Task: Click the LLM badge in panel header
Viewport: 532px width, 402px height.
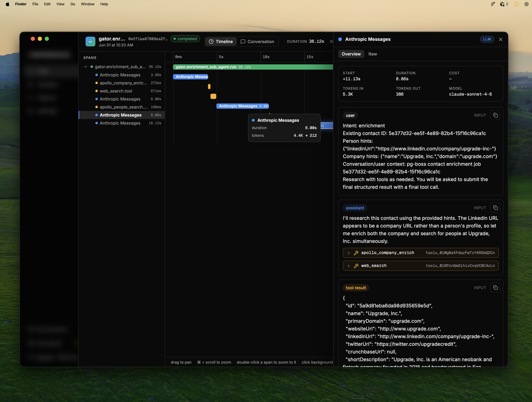Action: tap(487, 39)
